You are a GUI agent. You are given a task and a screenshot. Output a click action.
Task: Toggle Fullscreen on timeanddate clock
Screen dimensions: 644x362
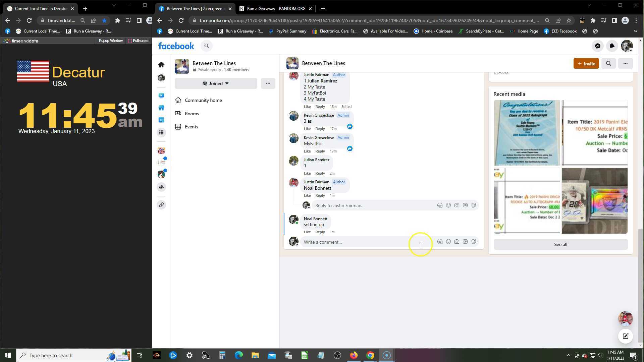(x=139, y=41)
